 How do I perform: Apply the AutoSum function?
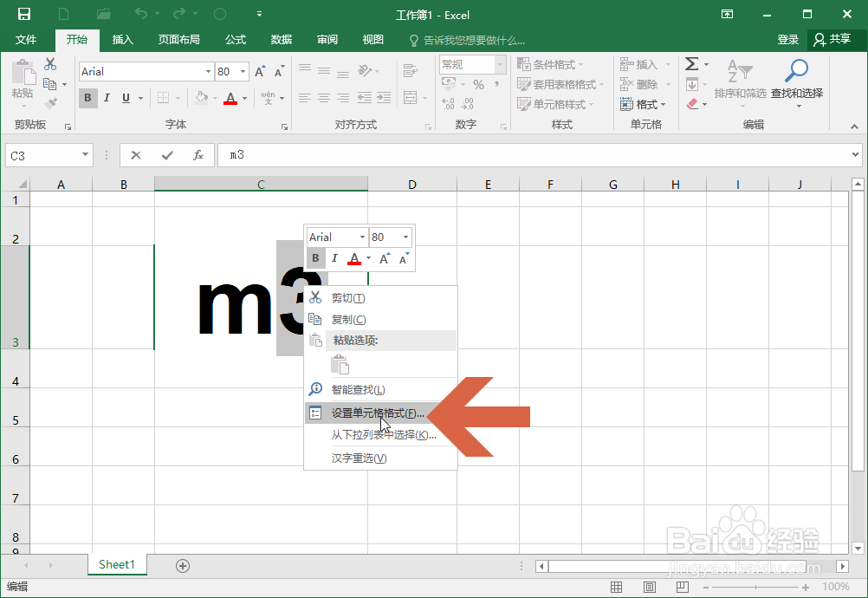693,62
